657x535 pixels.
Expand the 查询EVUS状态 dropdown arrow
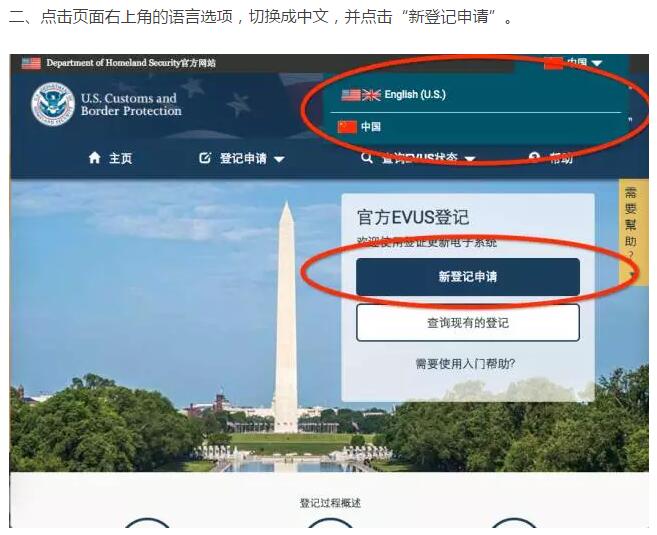470,159
